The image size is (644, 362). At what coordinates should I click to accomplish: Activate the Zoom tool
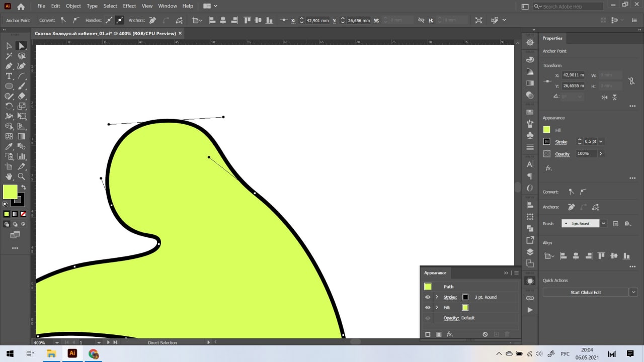(22, 176)
